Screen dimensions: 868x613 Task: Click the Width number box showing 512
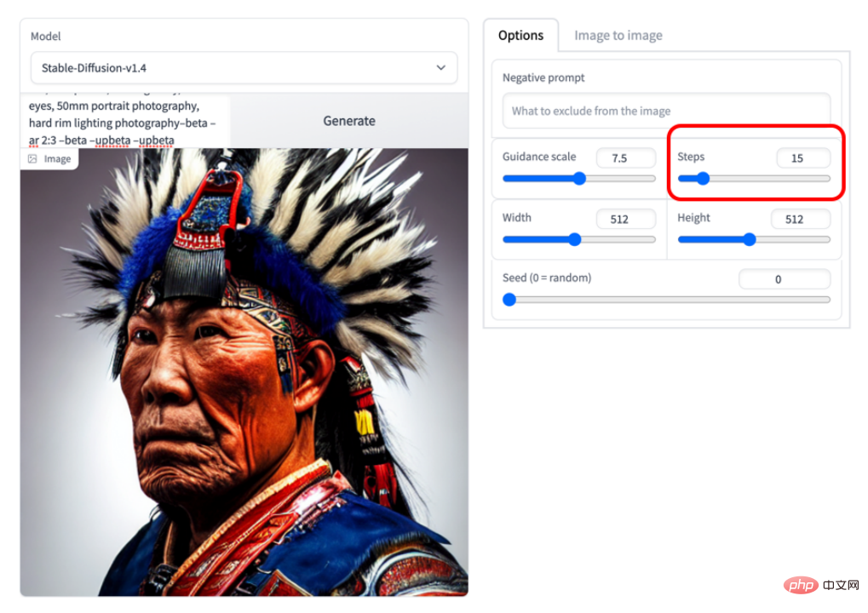(x=625, y=219)
